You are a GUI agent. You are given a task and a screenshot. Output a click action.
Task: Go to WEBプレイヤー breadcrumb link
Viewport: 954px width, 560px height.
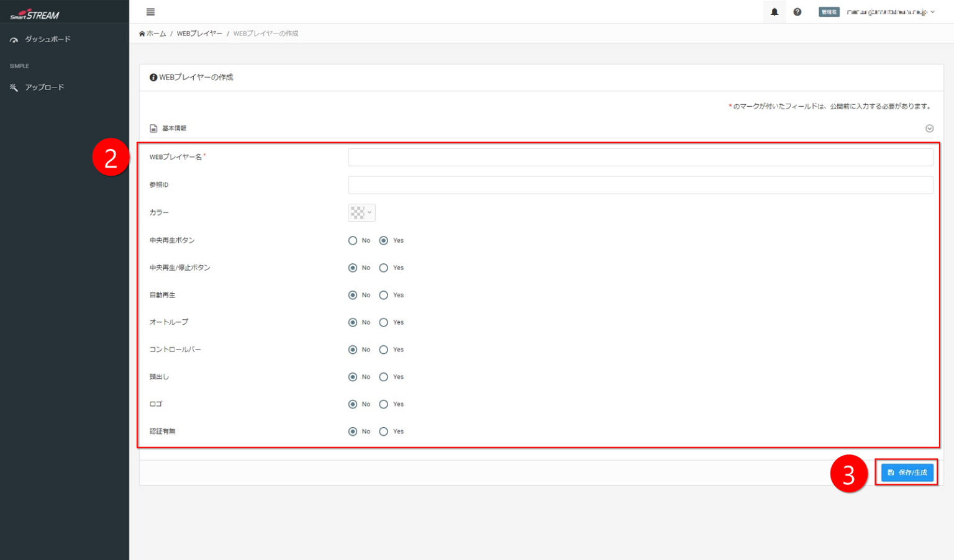199,34
